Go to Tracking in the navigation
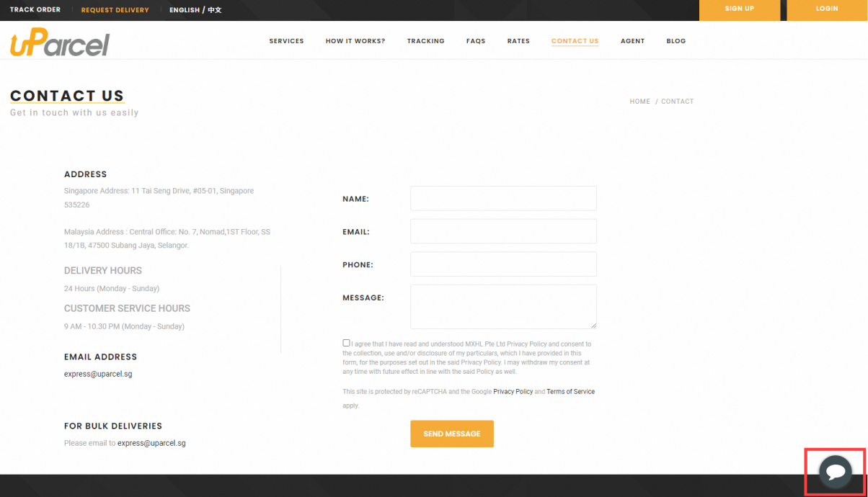The width and height of the screenshot is (868, 497). tap(425, 41)
